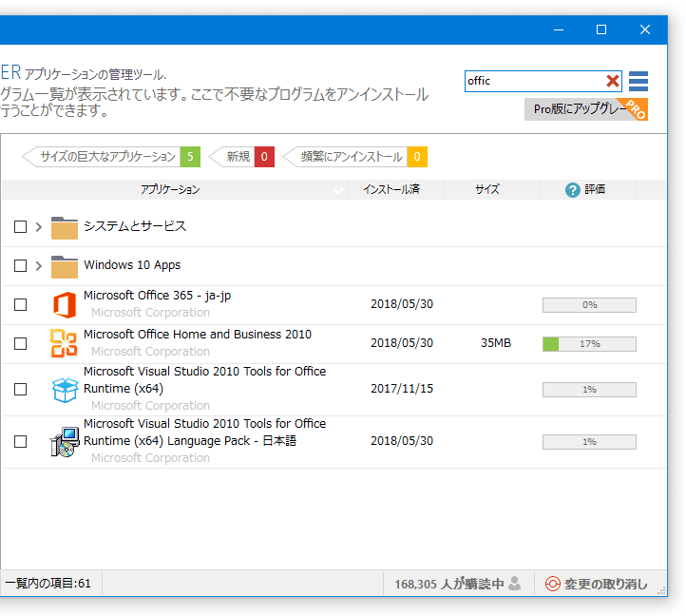Select Microsoft Office Home and Business 2010 name

[198, 335]
